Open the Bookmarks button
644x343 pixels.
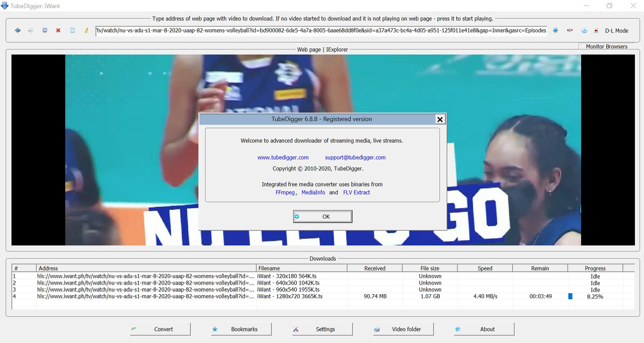point(242,329)
